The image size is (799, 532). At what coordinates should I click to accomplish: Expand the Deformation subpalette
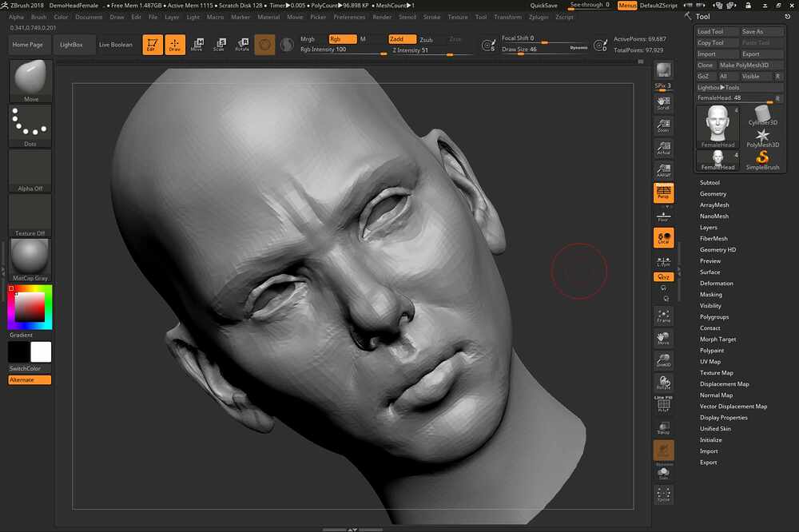[x=717, y=284]
